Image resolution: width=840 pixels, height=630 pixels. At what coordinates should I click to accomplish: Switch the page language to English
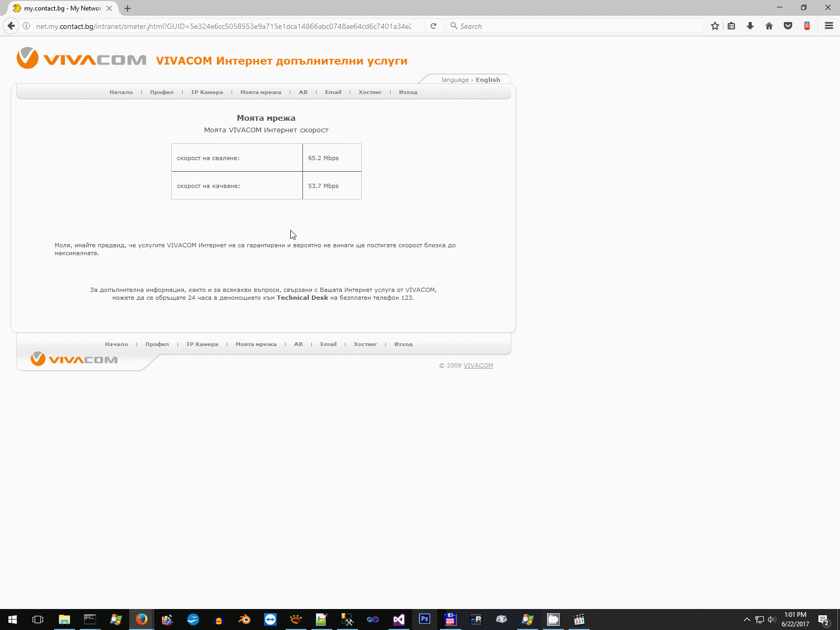coord(488,80)
